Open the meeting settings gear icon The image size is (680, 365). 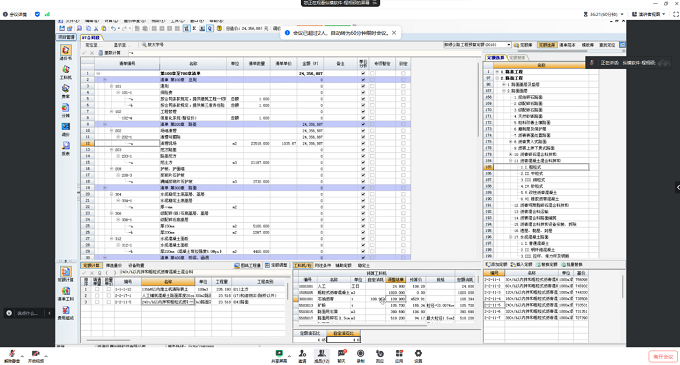(x=418, y=355)
